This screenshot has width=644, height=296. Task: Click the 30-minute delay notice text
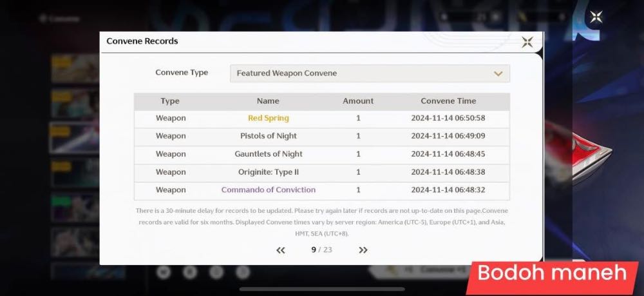click(x=321, y=222)
